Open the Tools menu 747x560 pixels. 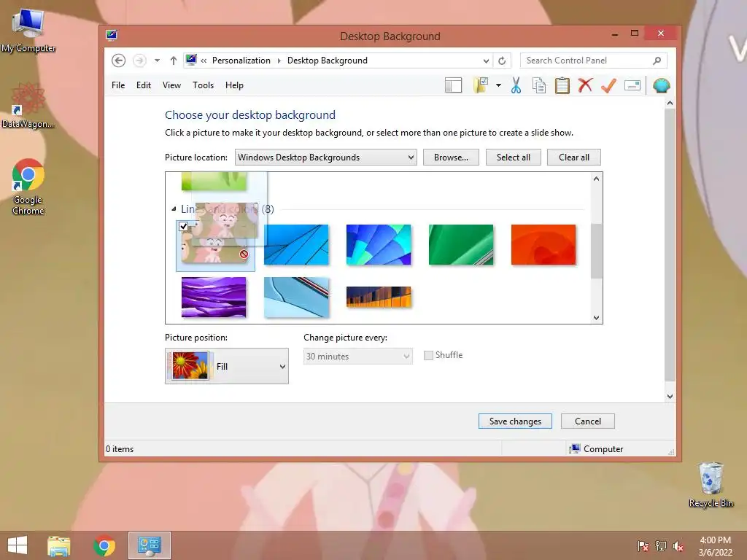[203, 85]
